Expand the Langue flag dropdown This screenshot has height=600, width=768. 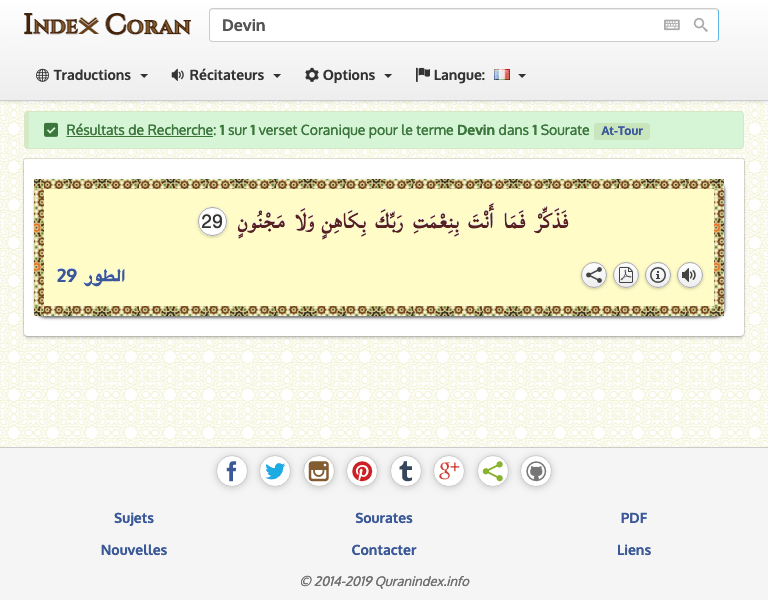tap(472, 75)
